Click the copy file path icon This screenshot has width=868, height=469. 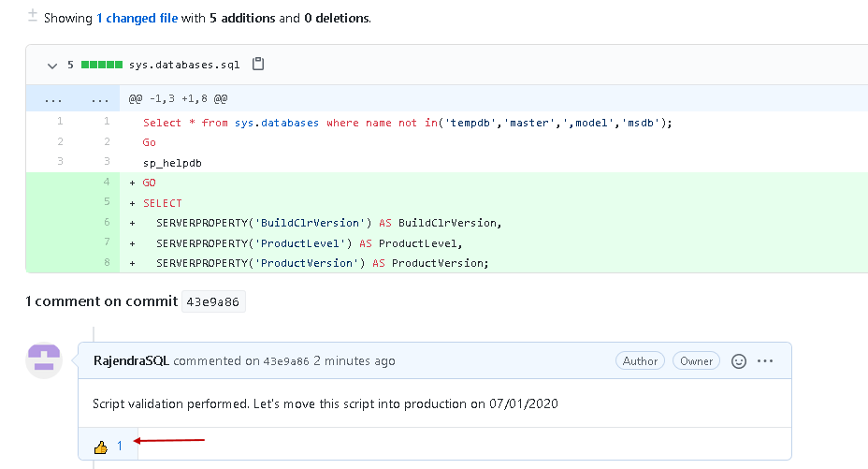coord(259,65)
